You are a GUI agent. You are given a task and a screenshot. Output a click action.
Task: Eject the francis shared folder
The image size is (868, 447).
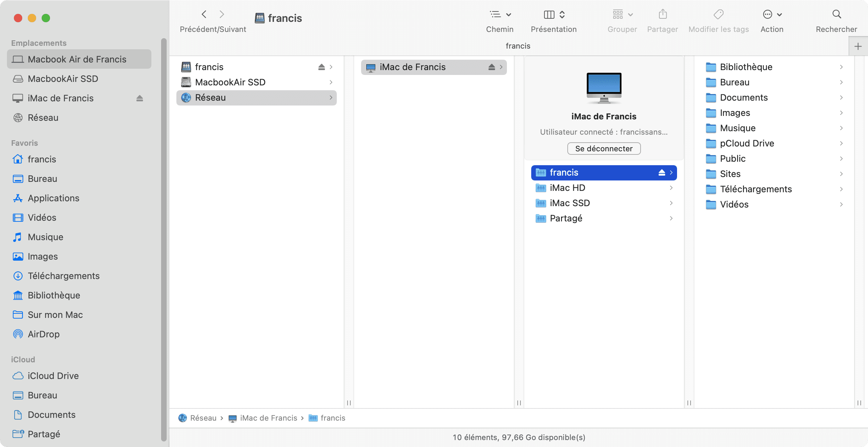point(662,172)
